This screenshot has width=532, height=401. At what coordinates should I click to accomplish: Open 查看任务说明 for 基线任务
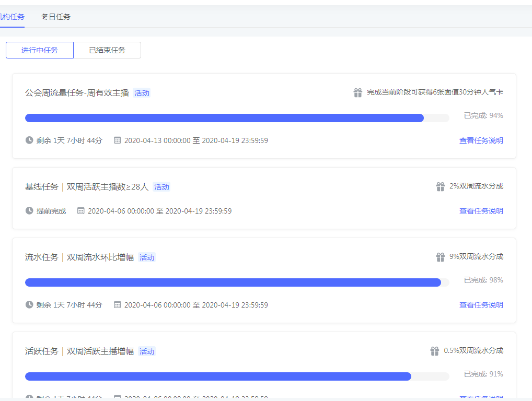[480, 211]
